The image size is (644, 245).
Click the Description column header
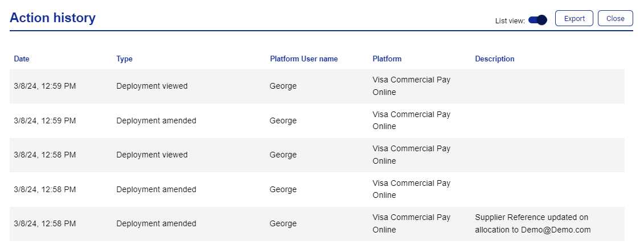click(494, 59)
